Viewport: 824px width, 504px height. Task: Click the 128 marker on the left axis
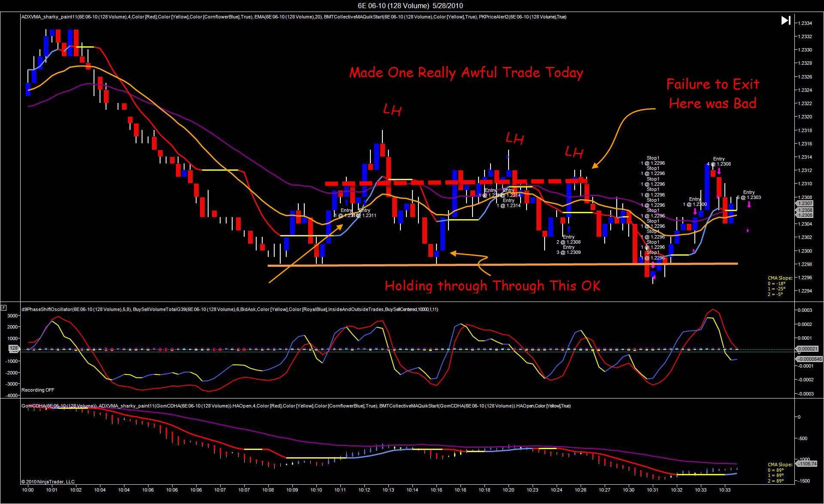[x=14, y=349]
